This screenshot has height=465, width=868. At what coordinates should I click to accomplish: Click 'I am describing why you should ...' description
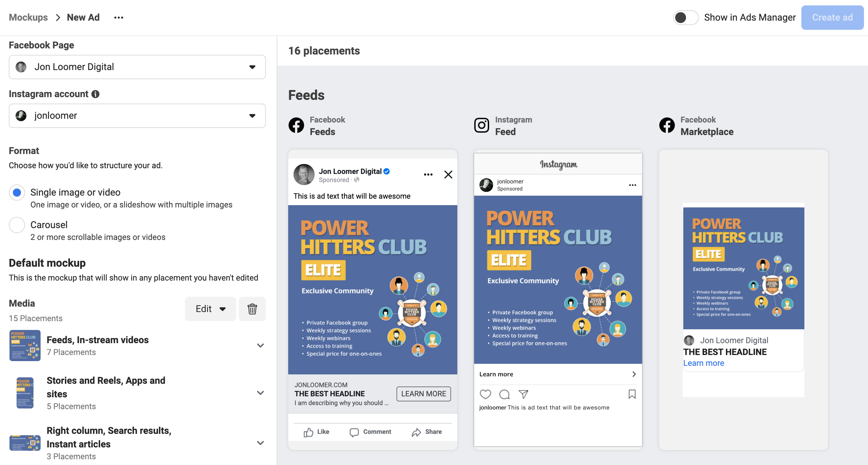341,403
